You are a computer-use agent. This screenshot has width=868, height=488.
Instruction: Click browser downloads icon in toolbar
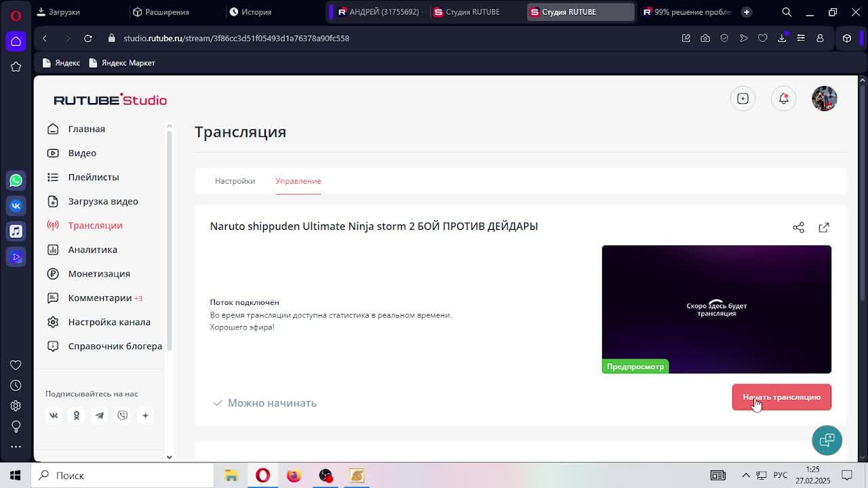pyautogui.click(x=782, y=39)
